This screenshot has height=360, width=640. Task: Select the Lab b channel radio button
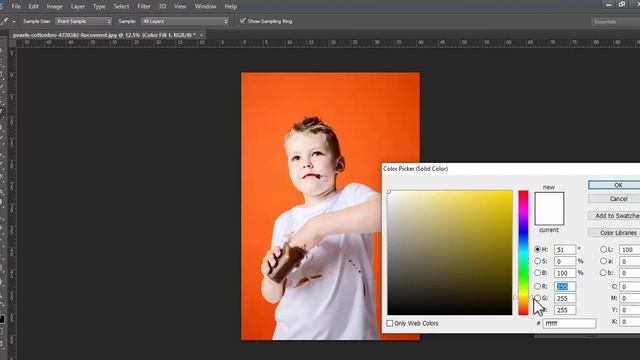[603, 272]
